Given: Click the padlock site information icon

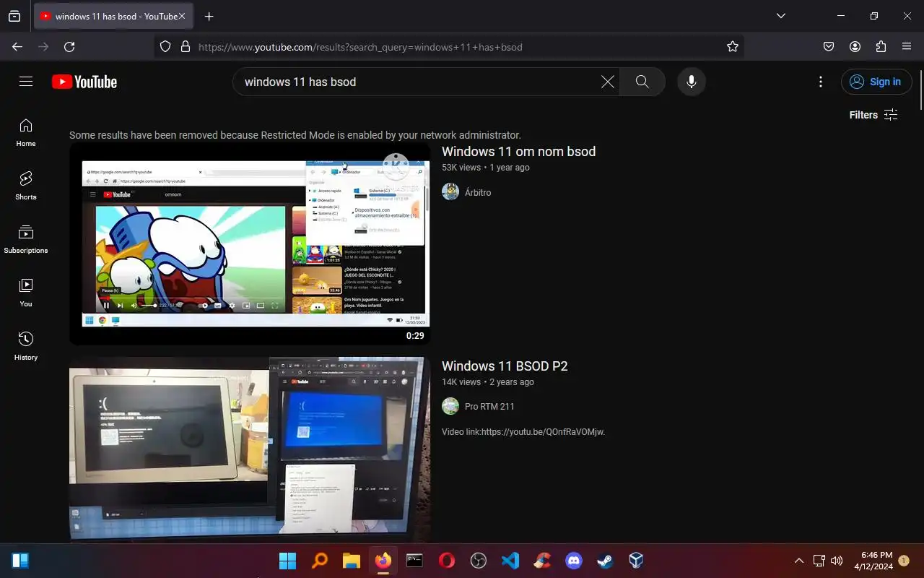Looking at the screenshot, I should point(186,47).
